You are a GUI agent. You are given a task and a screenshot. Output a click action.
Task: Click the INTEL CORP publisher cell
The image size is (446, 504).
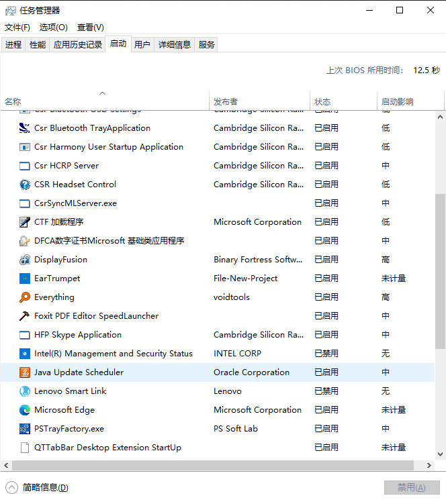coord(238,354)
